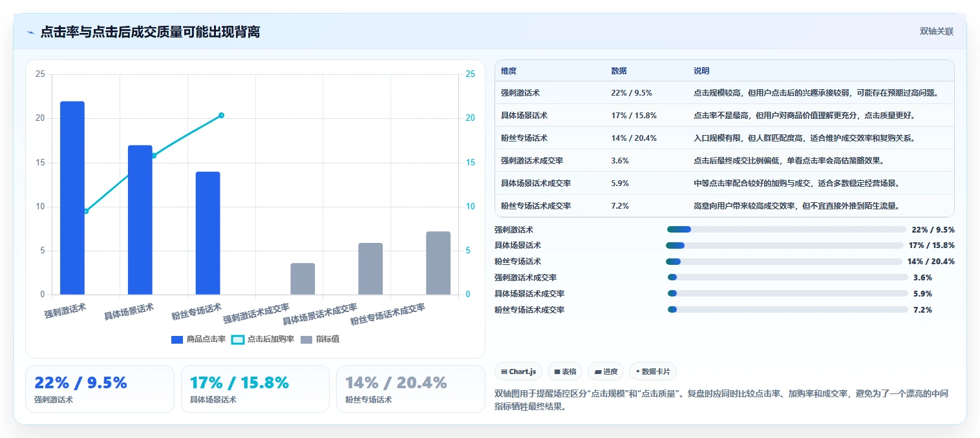The image size is (980, 438).
Task: Click the progress bar for 强刺激话术
Action: (x=786, y=229)
